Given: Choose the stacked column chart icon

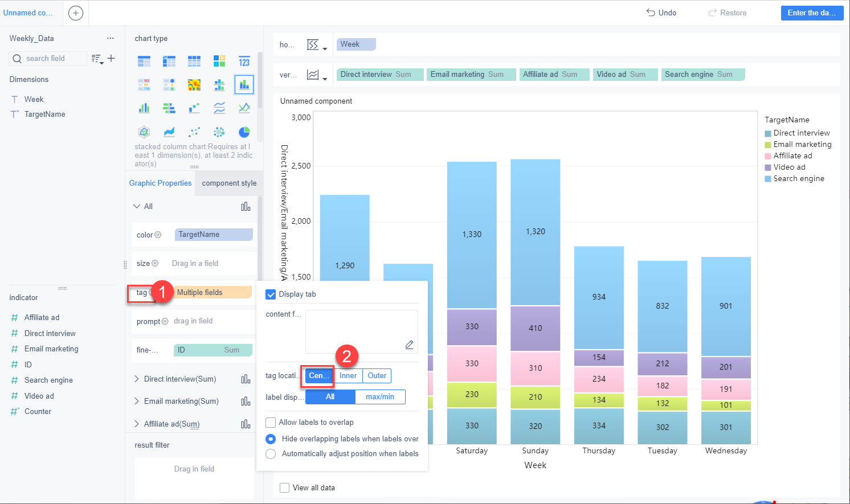Looking at the screenshot, I should [x=244, y=85].
